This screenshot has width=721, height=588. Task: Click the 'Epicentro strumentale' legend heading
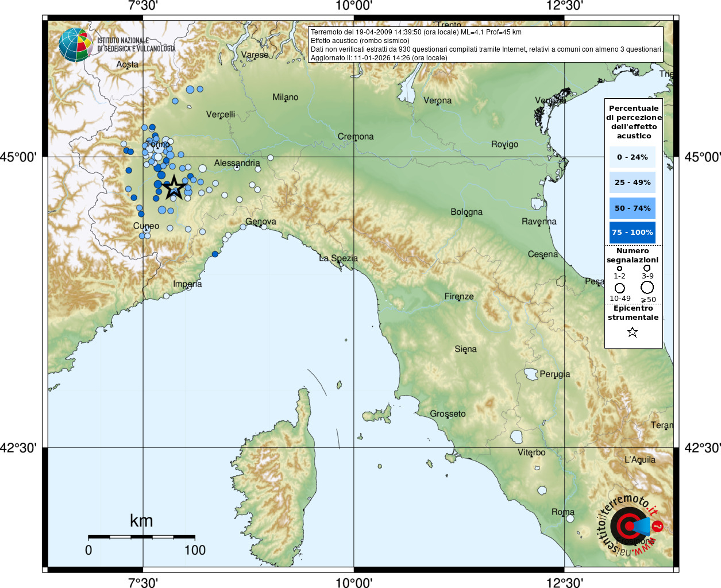633,313
